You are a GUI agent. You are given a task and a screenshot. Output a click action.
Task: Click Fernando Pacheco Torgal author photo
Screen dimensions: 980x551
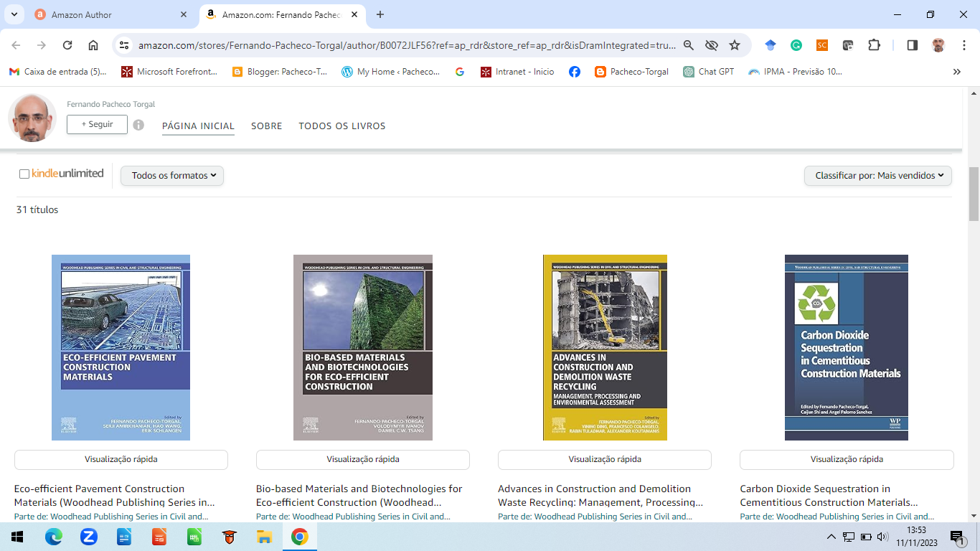point(32,118)
